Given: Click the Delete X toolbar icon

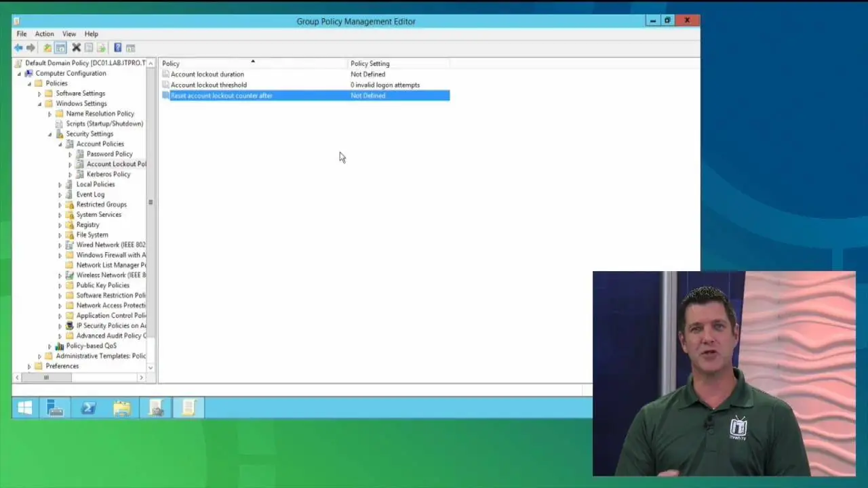Looking at the screenshot, I should 77,48.
